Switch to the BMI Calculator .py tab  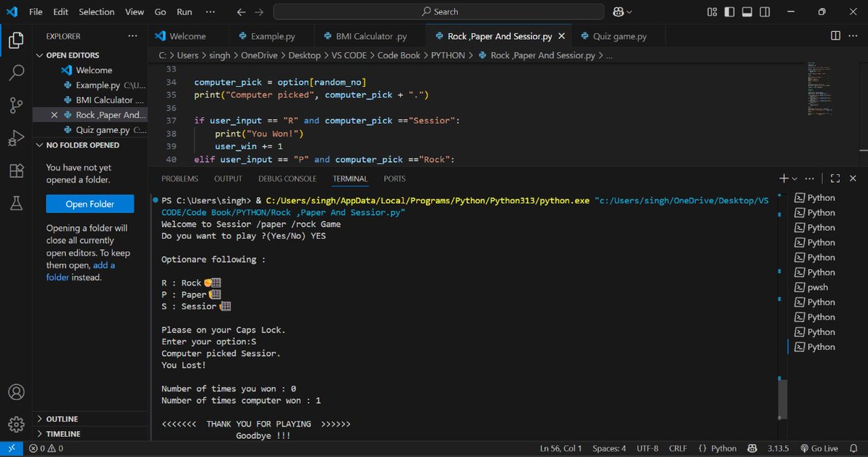pyautogui.click(x=371, y=36)
